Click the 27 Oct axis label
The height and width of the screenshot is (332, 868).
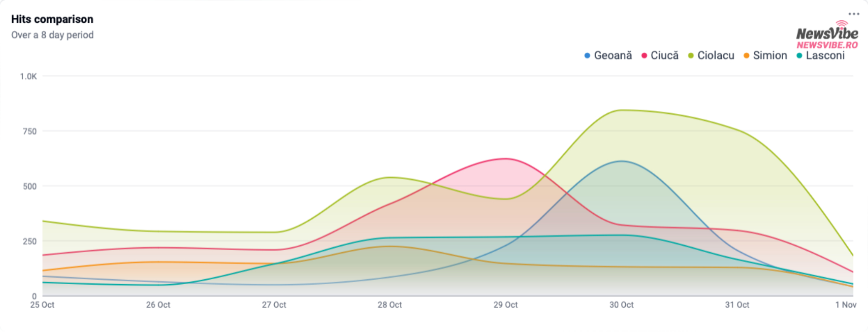(x=274, y=305)
